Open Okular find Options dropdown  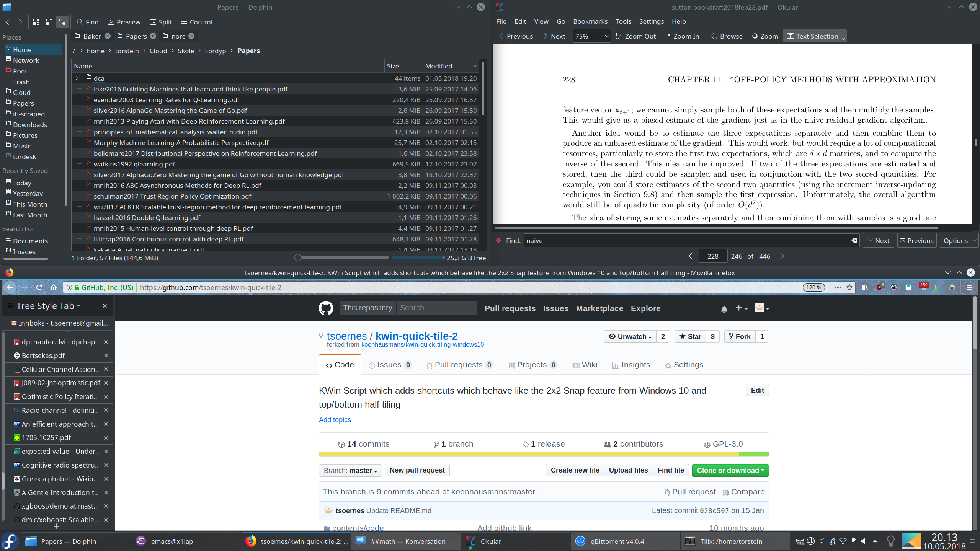click(x=959, y=240)
